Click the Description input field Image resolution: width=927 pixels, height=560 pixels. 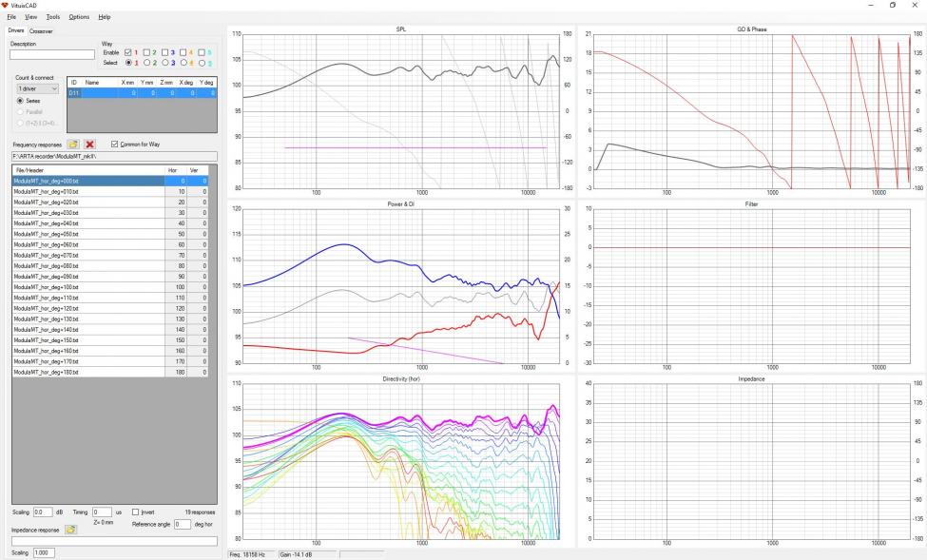pyautogui.click(x=52, y=54)
